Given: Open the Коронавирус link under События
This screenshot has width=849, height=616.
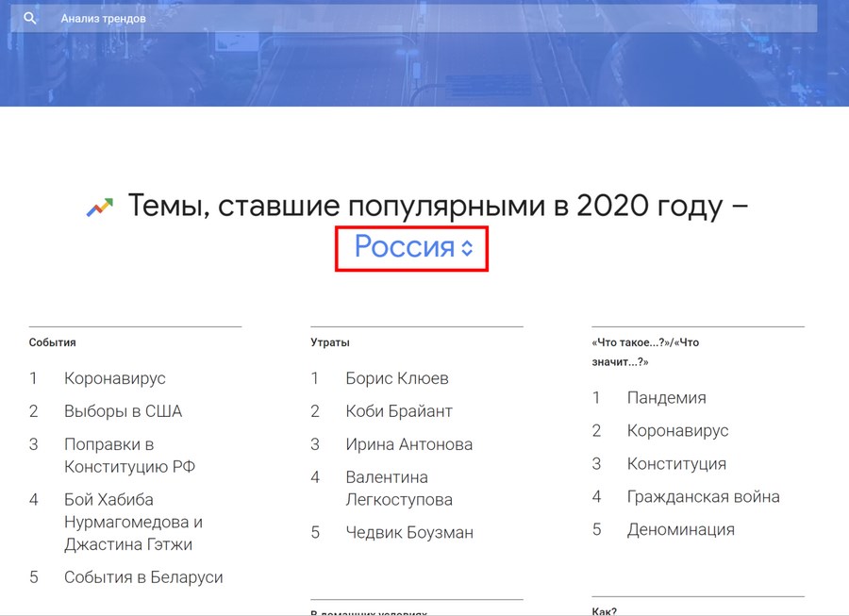Looking at the screenshot, I should coord(115,378).
